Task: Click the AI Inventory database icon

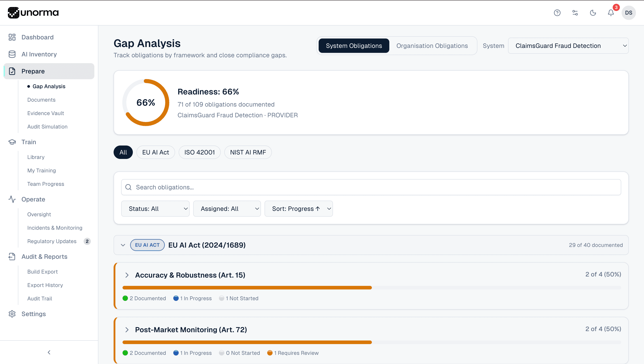Action: click(x=12, y=54)
